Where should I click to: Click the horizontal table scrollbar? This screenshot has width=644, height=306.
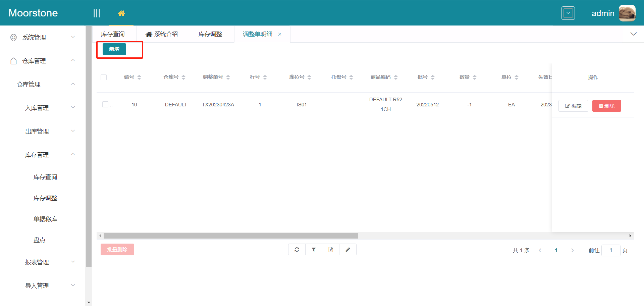click(x=231, y=236)
